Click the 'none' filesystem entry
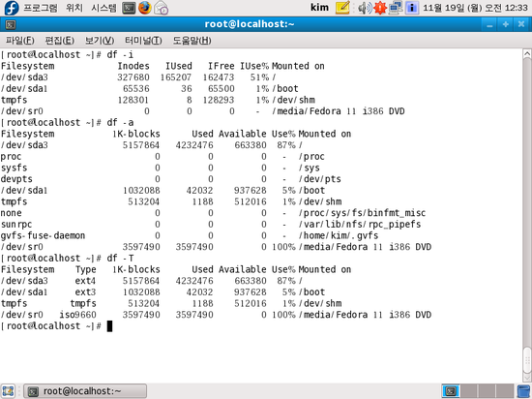 12,213
